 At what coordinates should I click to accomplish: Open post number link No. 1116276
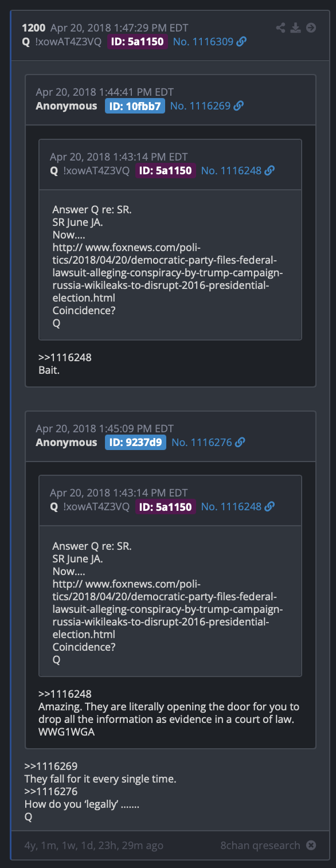click(202, 443)
